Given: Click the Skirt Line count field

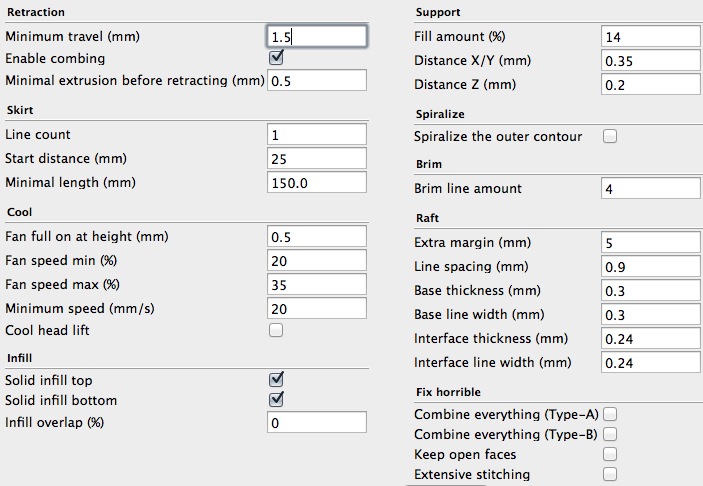Looking at the screenshot, I should click(x=317, y=135).
